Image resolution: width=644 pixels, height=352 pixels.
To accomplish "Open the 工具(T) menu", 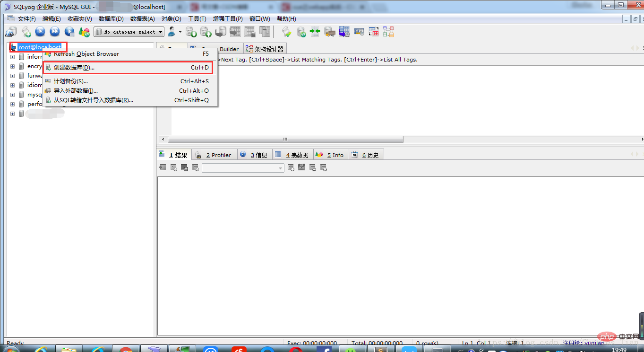I will (197, 19).
